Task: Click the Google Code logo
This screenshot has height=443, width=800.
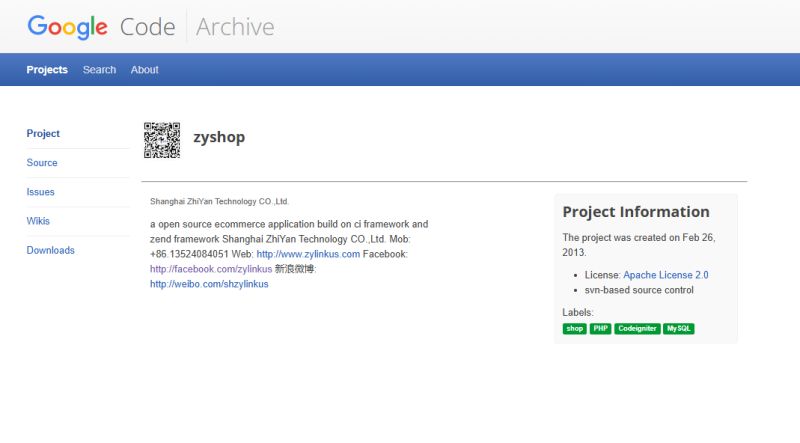Action: click(x=101, y=27)
